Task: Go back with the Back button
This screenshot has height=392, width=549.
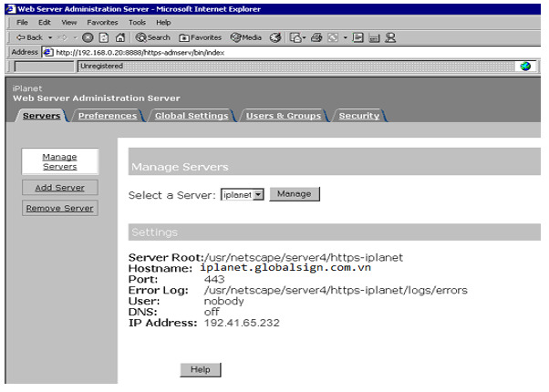Action: (29, 37)
